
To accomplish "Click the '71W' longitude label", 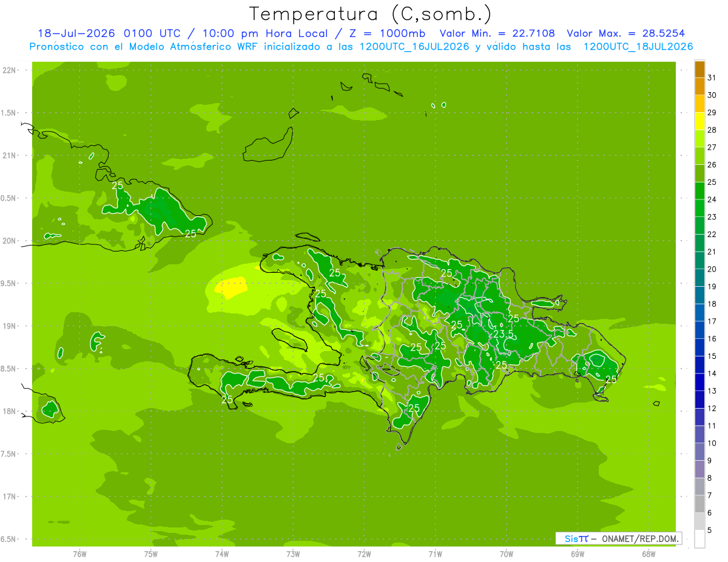I will [435, 554].
